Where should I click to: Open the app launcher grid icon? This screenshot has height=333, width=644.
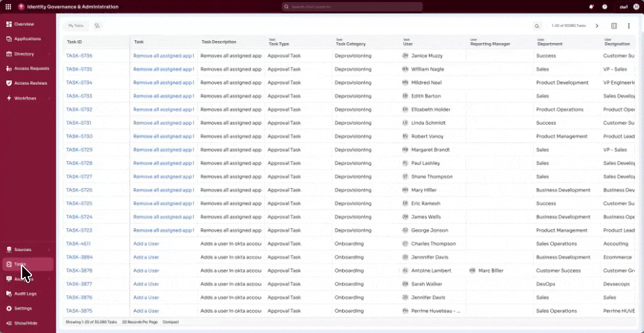[8, 6]
